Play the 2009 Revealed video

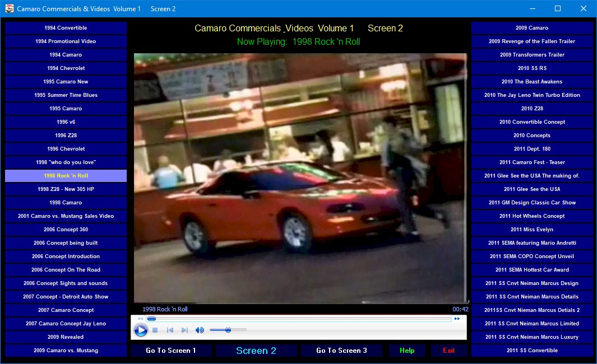[66, 337]
